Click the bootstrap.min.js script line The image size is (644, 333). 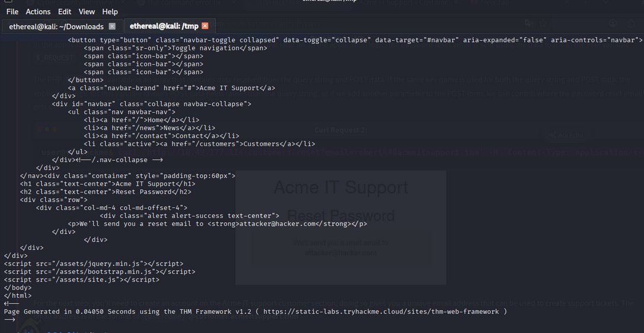pyautogui.click(x=100, y=272)
